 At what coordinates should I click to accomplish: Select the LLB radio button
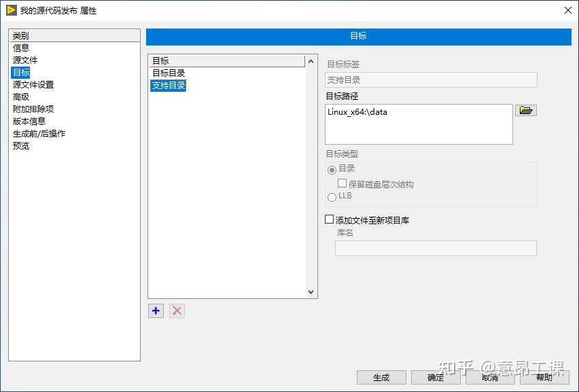pyautogui.click(x=332, y=198)
